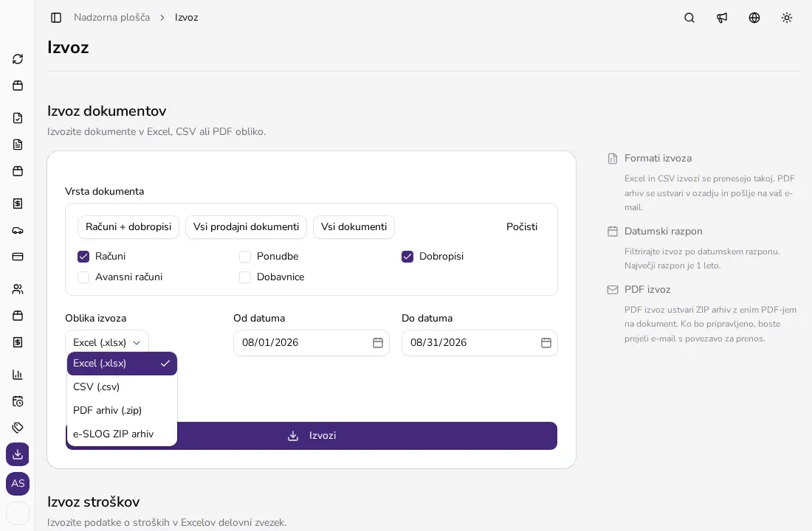Tick the Dobavnice checkbox
The height and width of the screenshot is (531, 812).
pos(245,277)
